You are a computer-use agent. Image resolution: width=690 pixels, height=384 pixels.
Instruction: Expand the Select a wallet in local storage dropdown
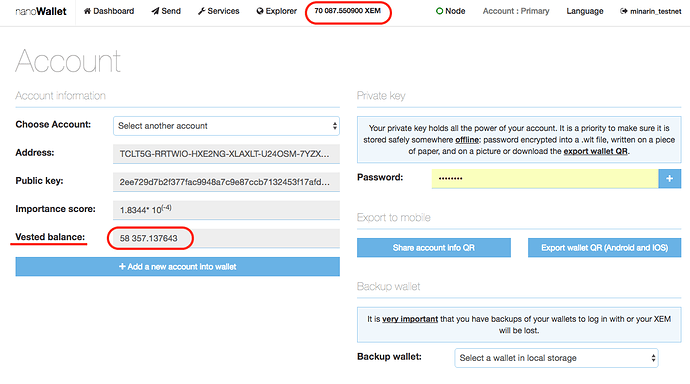point(556,358)
